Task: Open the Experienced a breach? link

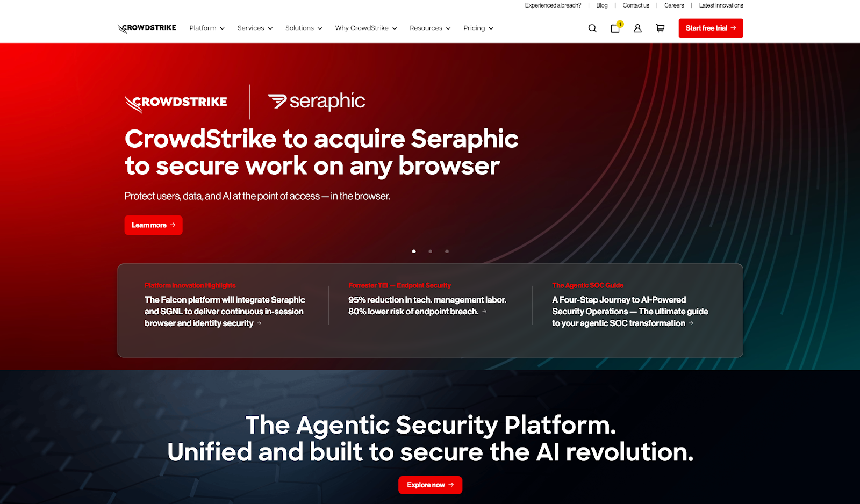Action: 553,5
